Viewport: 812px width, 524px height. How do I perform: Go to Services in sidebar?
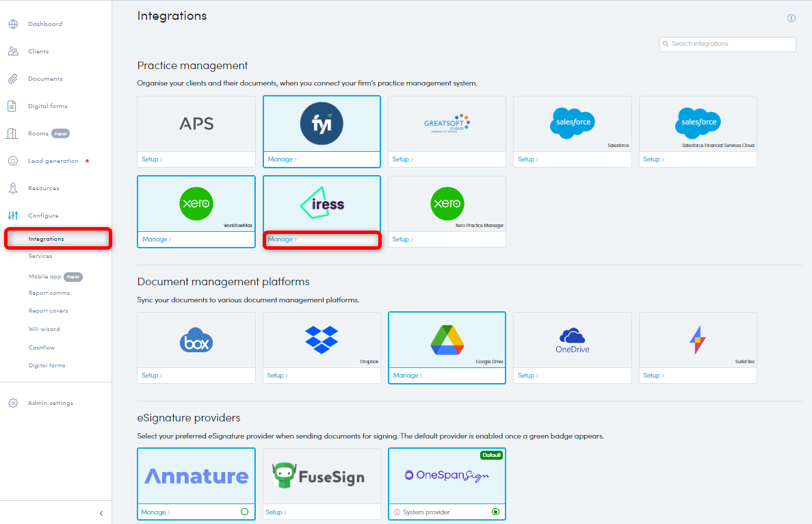click(x=40, y=256)
